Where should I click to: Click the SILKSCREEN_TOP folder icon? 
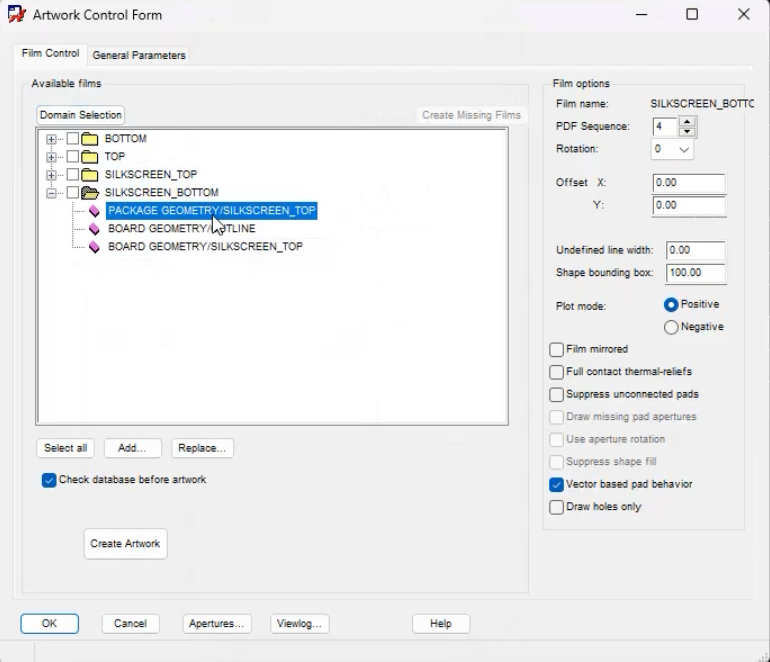(x=89, y=175)
